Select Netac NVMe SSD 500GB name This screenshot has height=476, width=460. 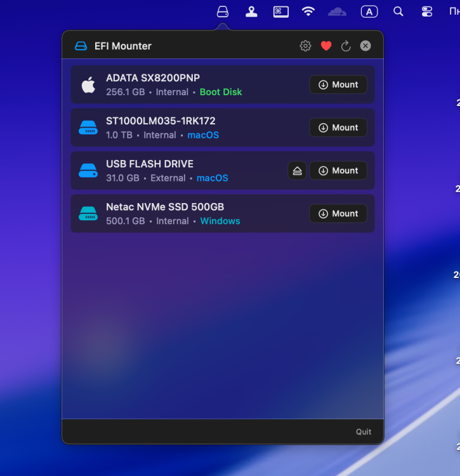[165, 207]
